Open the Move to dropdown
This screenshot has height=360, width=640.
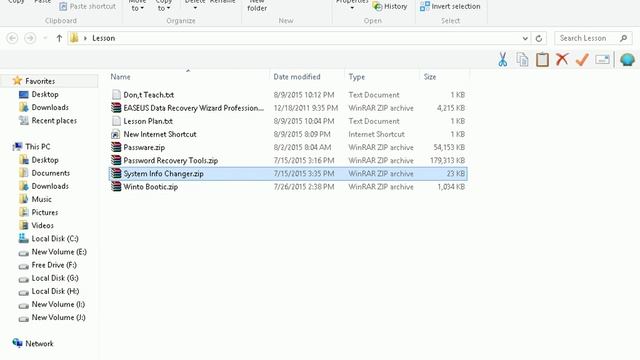pyautogui.click(x=137, y=6)
